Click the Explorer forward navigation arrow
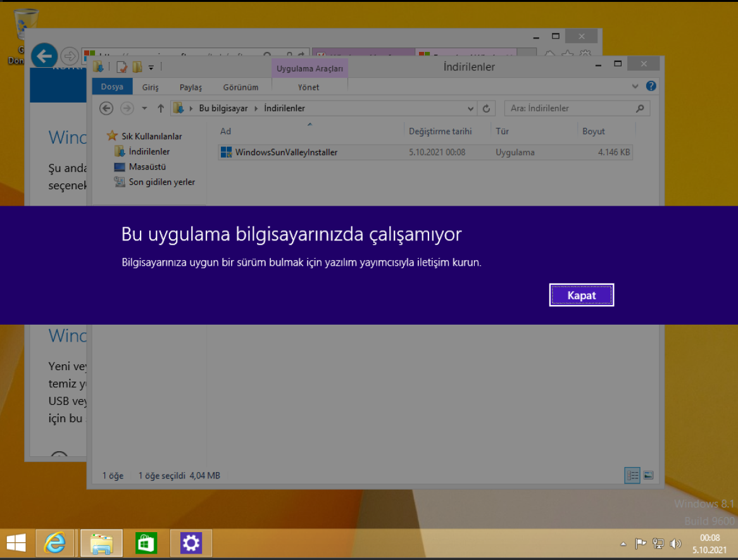This screenshot has width=738, height=560. [127, 108]
